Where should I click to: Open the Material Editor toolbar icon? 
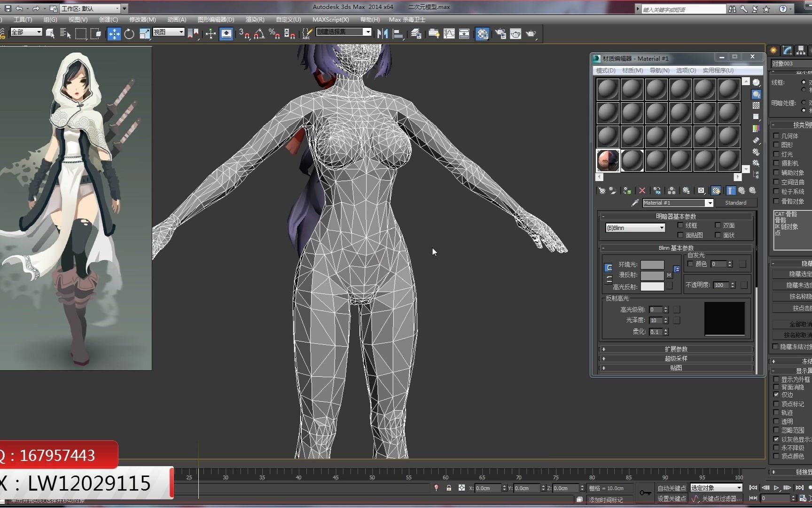click(x=482, y=33)
